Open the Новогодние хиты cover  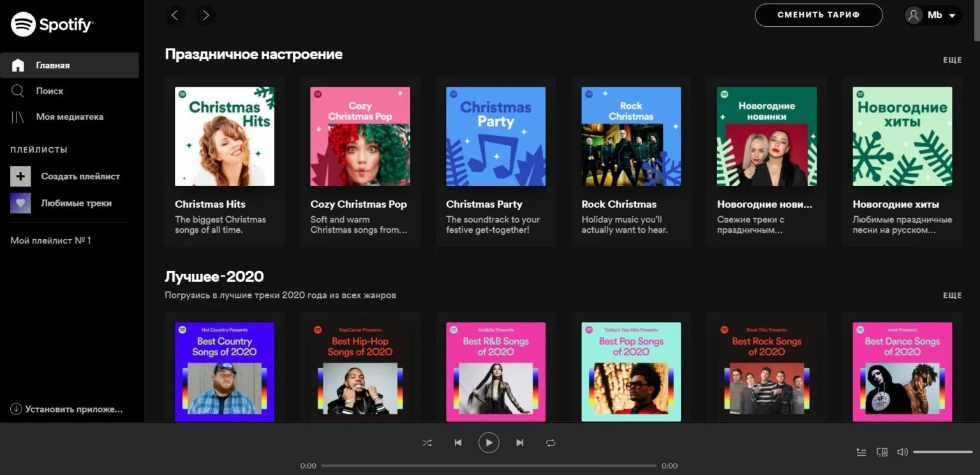point(902,136)
